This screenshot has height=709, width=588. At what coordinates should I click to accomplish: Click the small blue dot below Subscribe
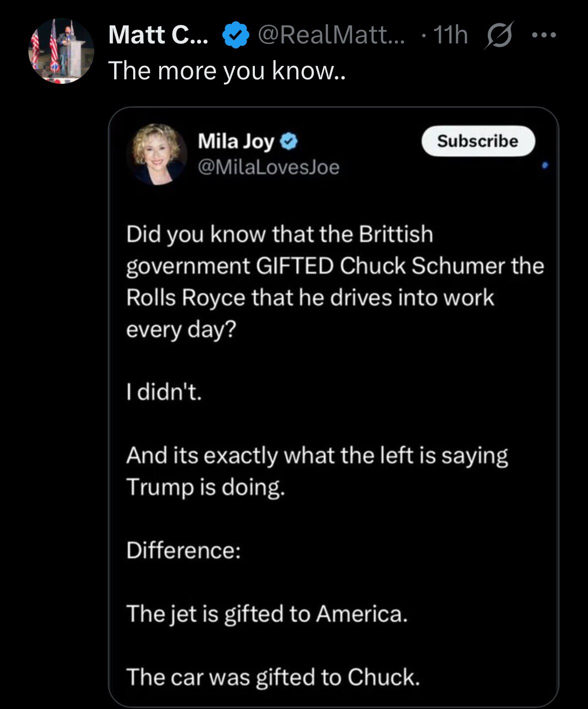[545, 165]
